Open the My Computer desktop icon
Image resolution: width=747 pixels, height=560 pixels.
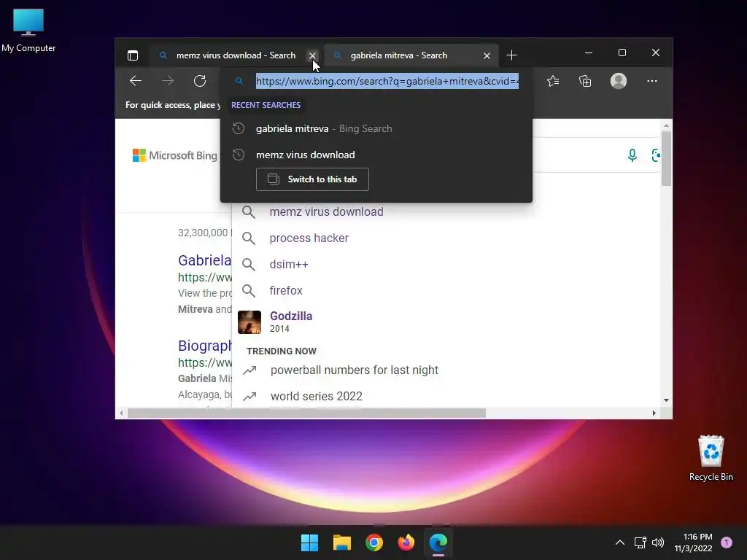pyautogui.click(x=28, y=31)
